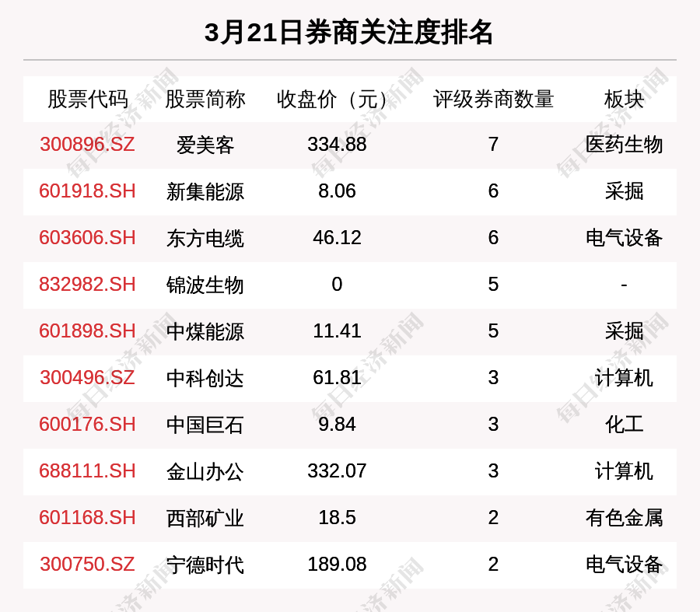Click closing price 61.81

click(x=337, y=378)
